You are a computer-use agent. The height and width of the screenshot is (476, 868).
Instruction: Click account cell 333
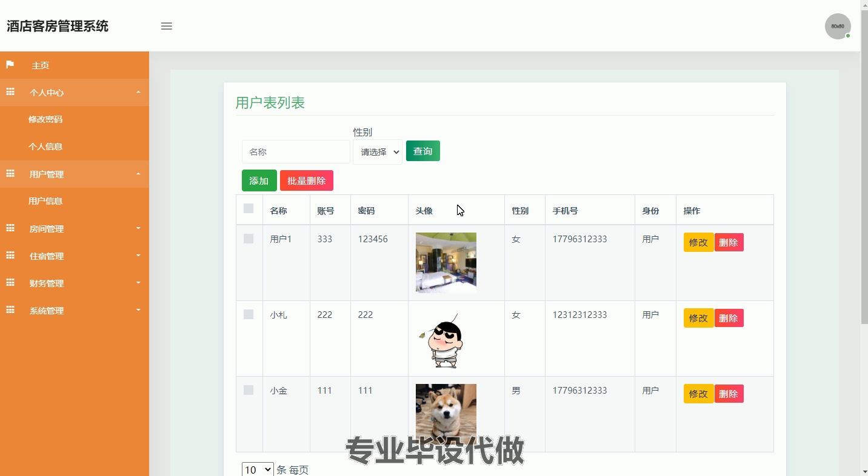click(x=325, y=239)
